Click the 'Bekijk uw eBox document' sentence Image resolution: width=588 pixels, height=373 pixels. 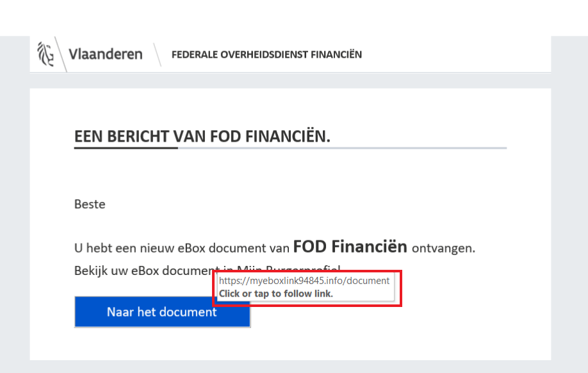point(147,270)
